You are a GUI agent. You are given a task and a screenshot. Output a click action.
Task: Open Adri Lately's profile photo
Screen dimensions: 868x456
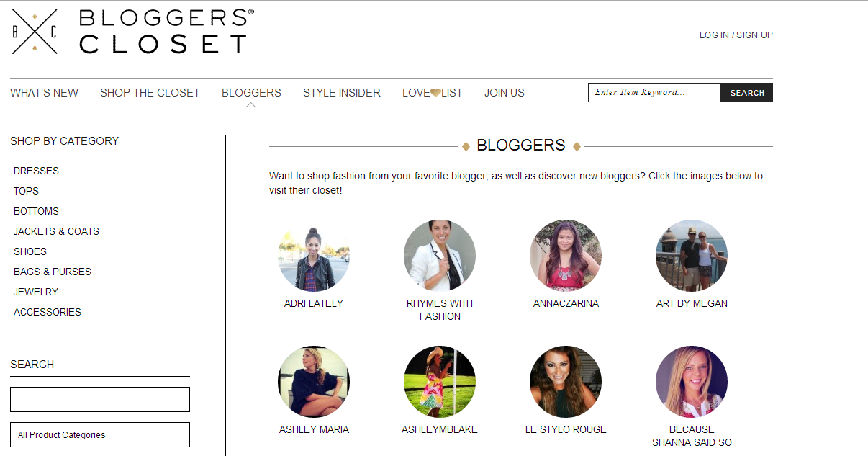pyautogui.click(x=314, y=256)
